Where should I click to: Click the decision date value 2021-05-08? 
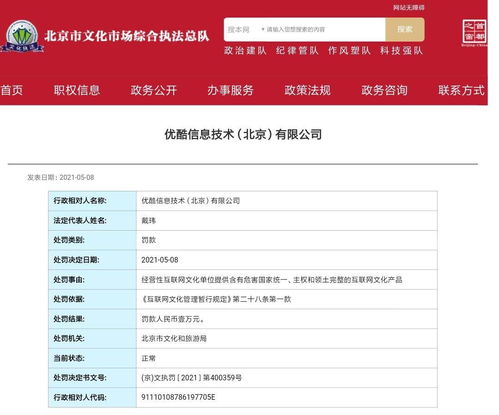point(160,260)
